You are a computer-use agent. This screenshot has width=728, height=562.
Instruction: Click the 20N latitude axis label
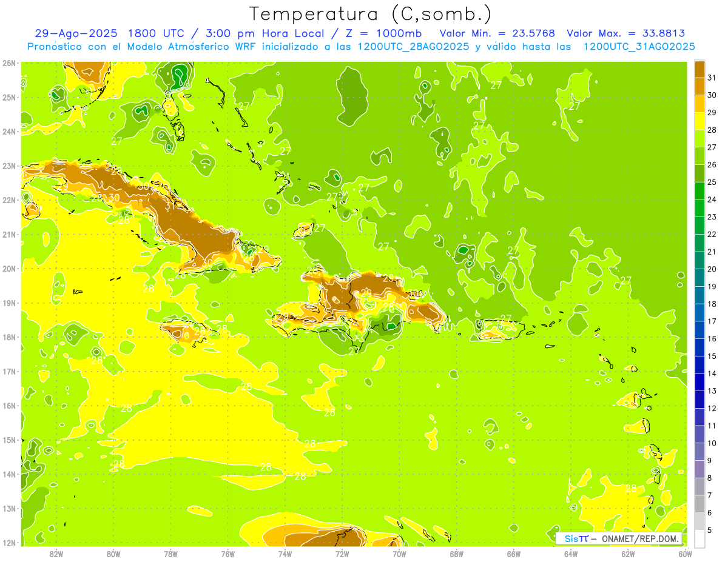(9, 269)
